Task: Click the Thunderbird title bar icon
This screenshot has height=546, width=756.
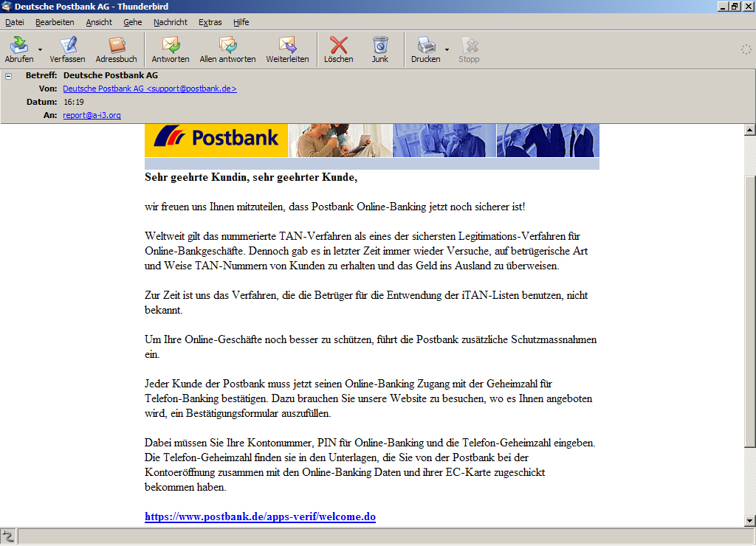Action: [6, 6]
